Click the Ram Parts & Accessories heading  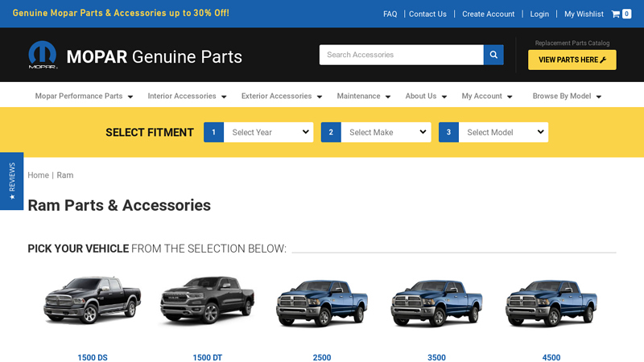[x=119, y=205]
